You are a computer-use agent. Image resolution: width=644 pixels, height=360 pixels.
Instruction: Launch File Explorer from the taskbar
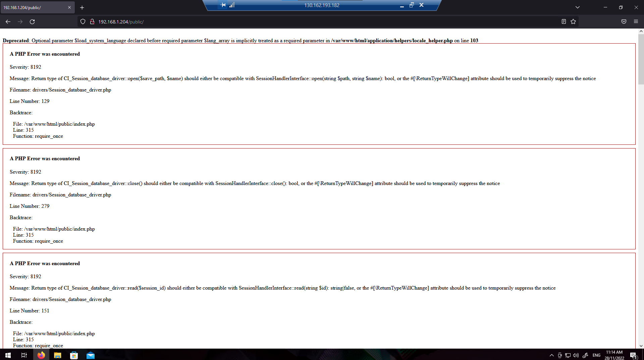pyautogui.click(x=57, y=355)
